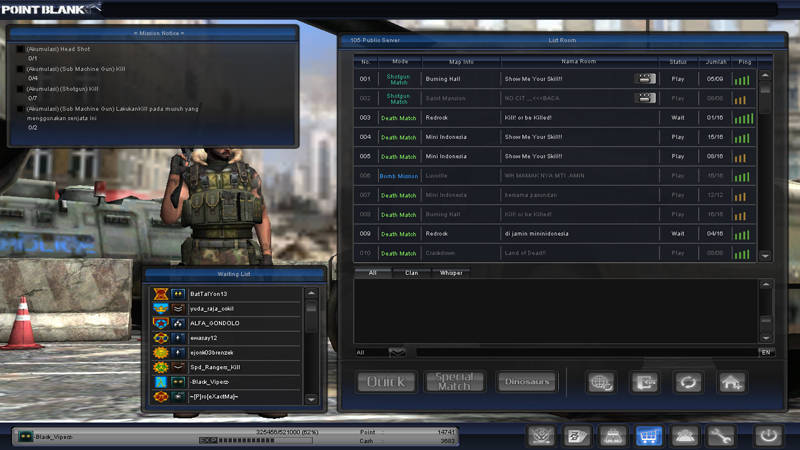Switch to the All chat tab
Viewport: 800px width, 450px height.
(372, 273)
